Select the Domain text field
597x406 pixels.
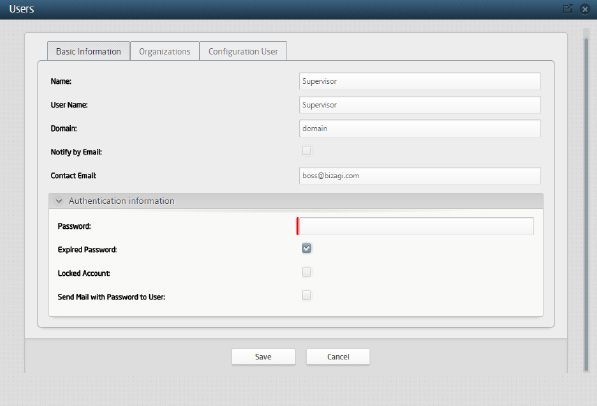coord(420,128)
